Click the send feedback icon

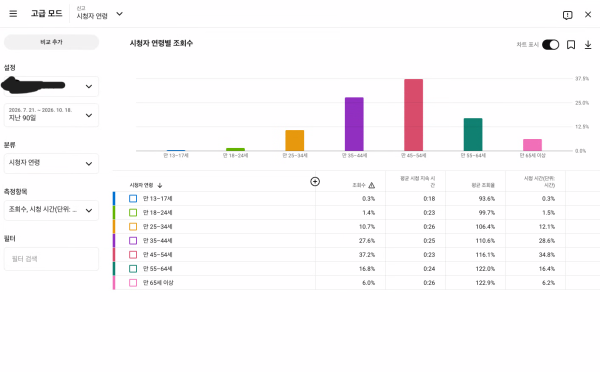567,15
